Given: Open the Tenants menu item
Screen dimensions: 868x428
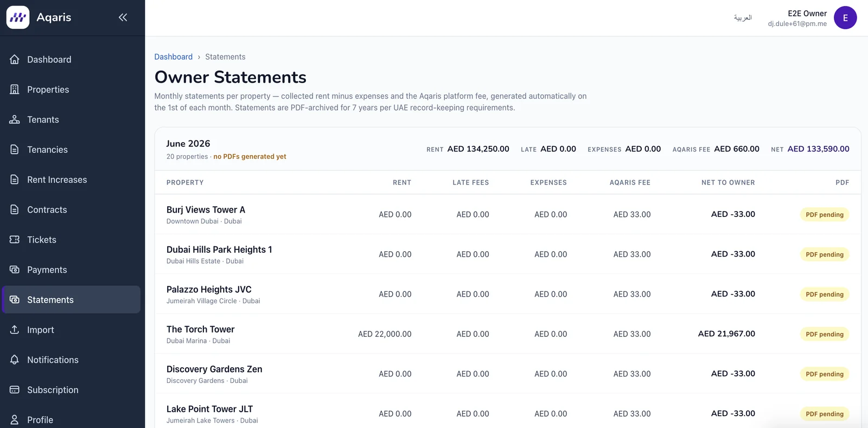Looking at the screenshot, I should (x=71, y=119).
